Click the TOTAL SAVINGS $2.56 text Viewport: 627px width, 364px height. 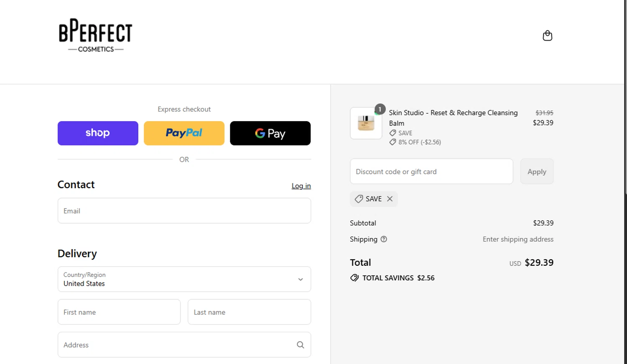pos(398,278)
